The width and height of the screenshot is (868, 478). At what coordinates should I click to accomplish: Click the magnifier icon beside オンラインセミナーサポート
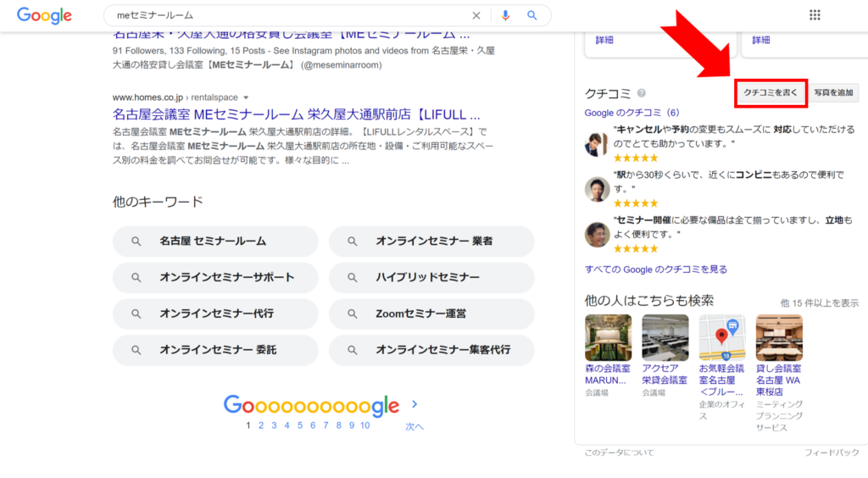coord(136,278)
